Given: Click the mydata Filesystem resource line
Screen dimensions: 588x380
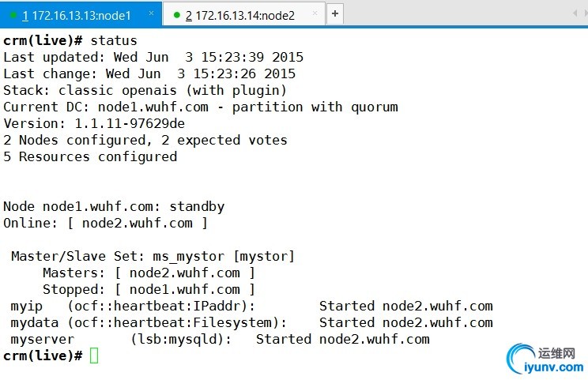Looking at the screenshot, I should tap(251, 322).
